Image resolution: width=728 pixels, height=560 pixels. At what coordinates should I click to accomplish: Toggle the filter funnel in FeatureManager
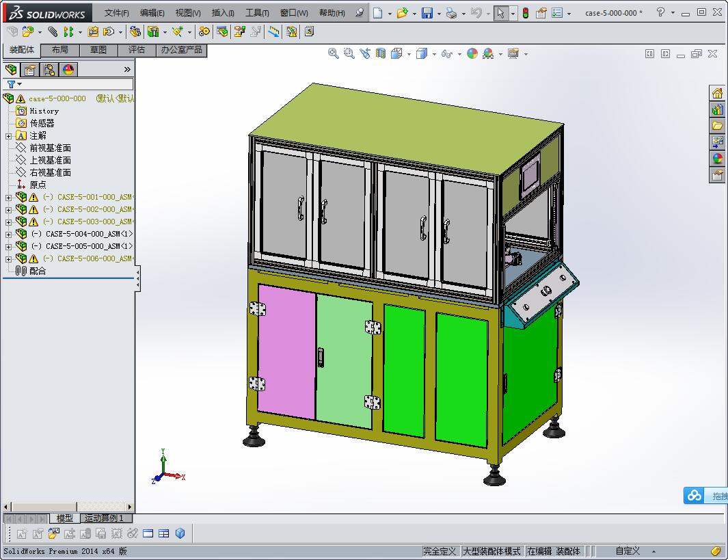click(x=10, y=83)
